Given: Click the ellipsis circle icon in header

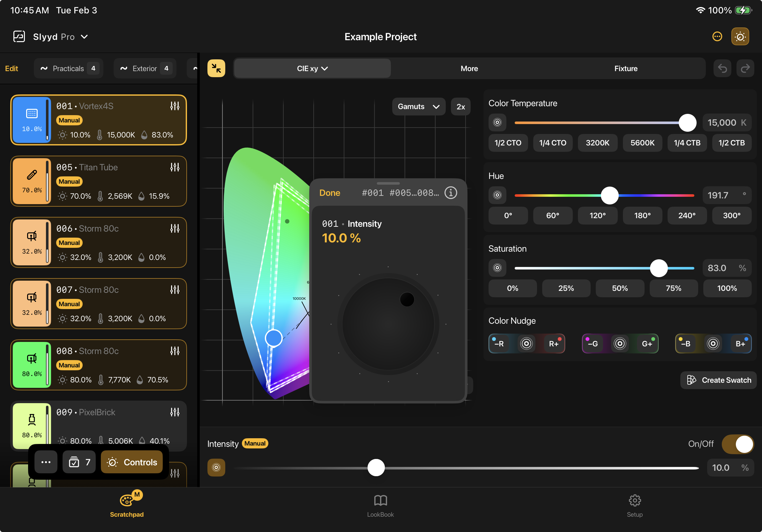Looking at the screenshot, I should coord(717,36).
